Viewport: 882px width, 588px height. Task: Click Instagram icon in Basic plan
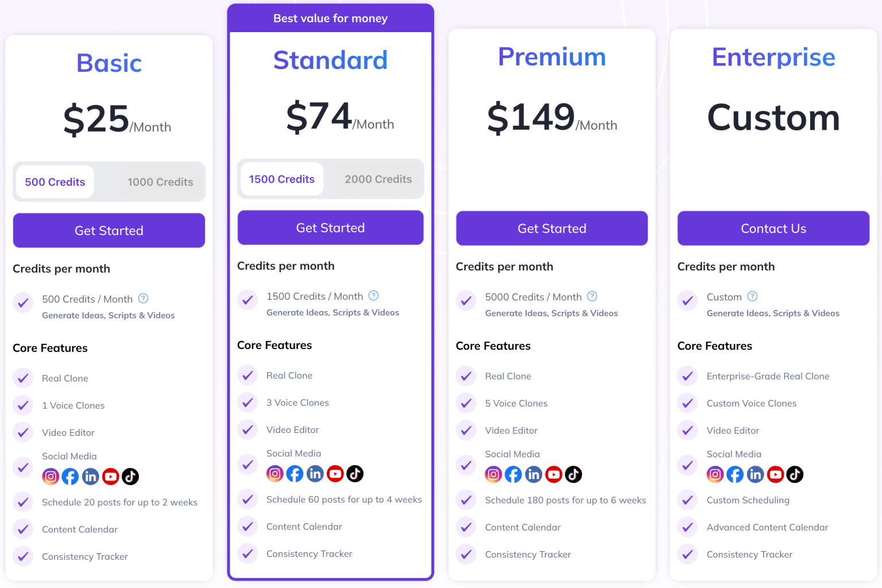[x=51, y=477]
